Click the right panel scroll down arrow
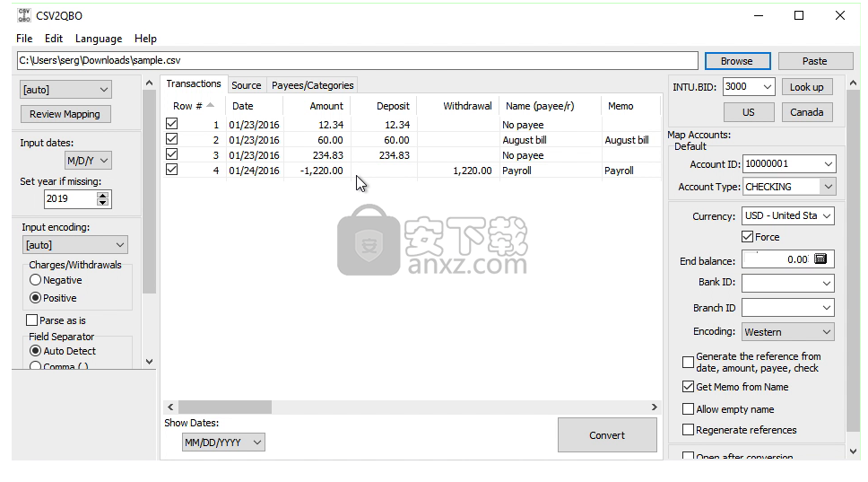The image size is (868, 482). click(853, 451)
